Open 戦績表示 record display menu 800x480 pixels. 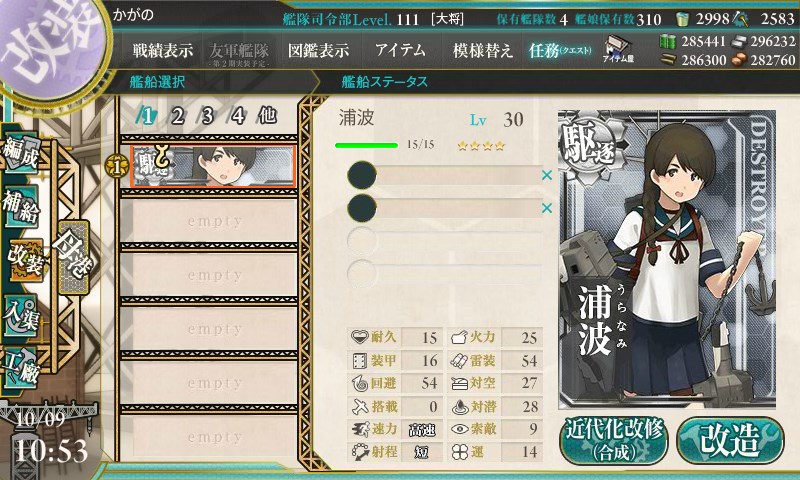click(163, 50)
